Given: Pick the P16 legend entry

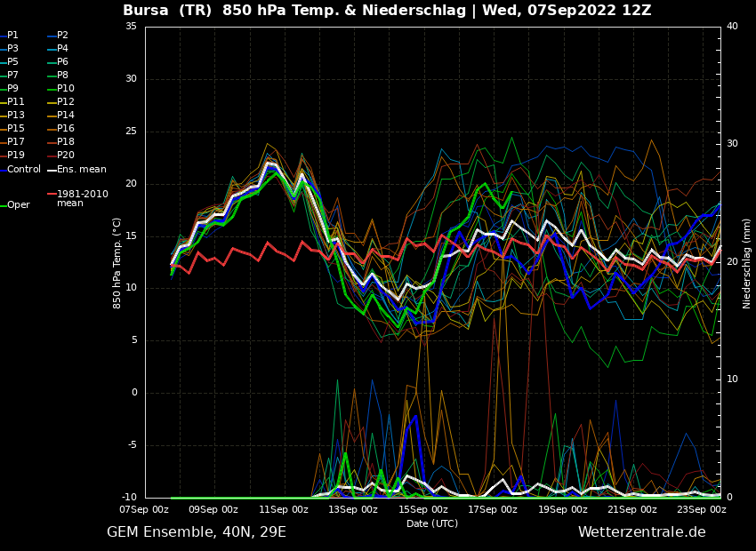Looking at the screenshot, I should pos(60,129).
